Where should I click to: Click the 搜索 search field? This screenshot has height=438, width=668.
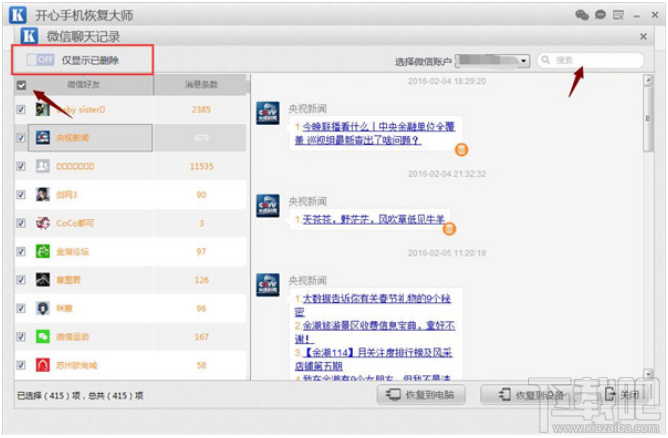[590, 60]
